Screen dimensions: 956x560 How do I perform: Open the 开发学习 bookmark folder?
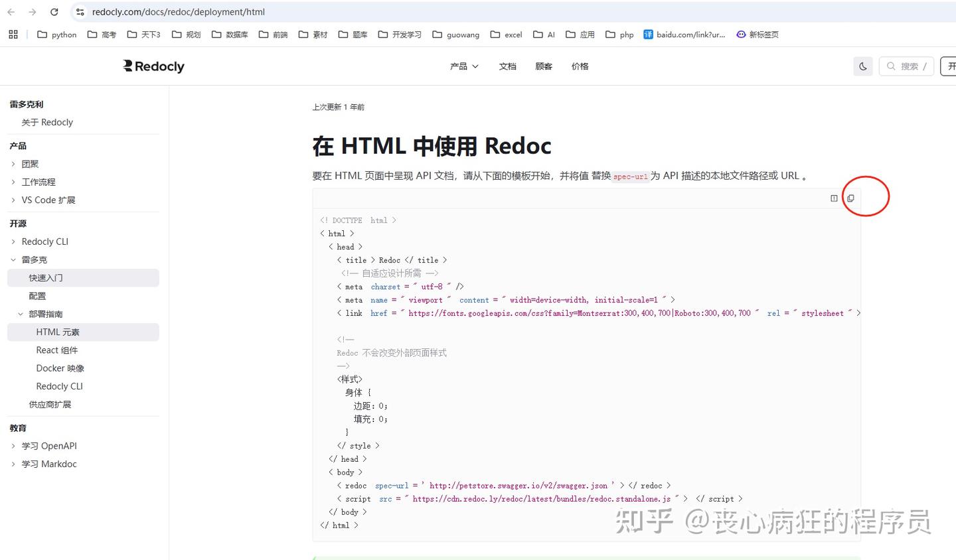[x=400, y=35]
